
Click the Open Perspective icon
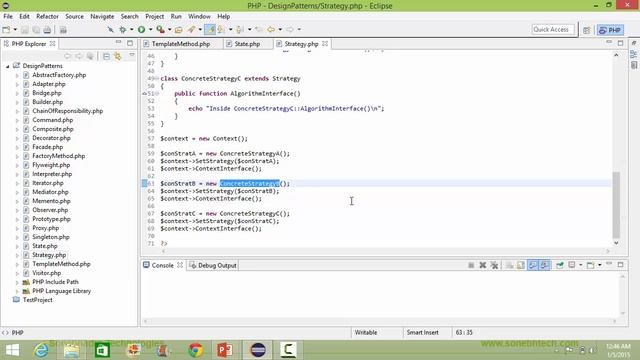[587, 30]
